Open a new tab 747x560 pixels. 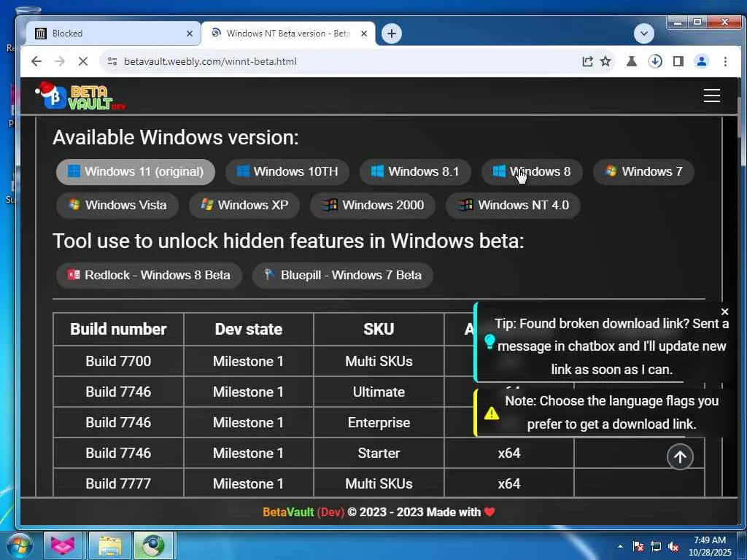click(392, 34)
